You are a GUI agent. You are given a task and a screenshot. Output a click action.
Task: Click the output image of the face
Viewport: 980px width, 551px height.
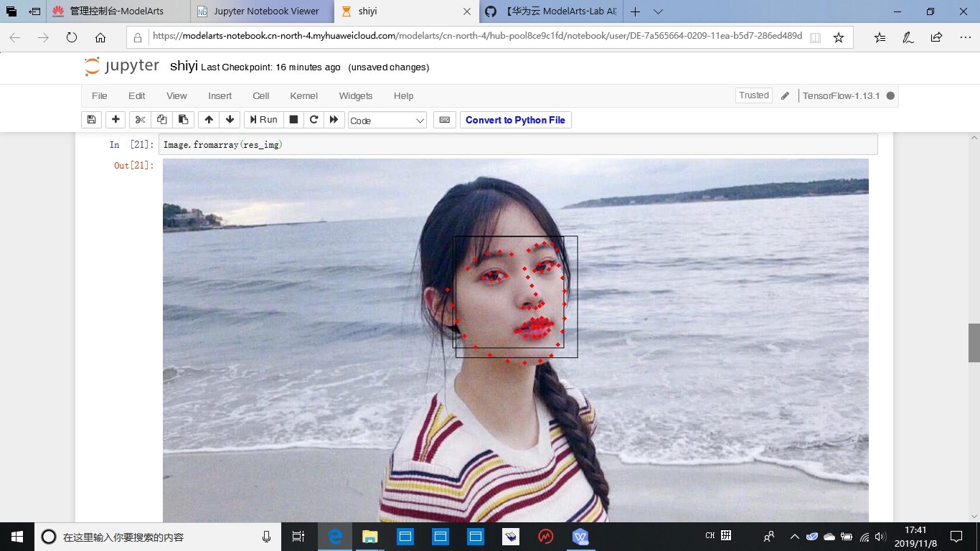[x=515, y=340]
